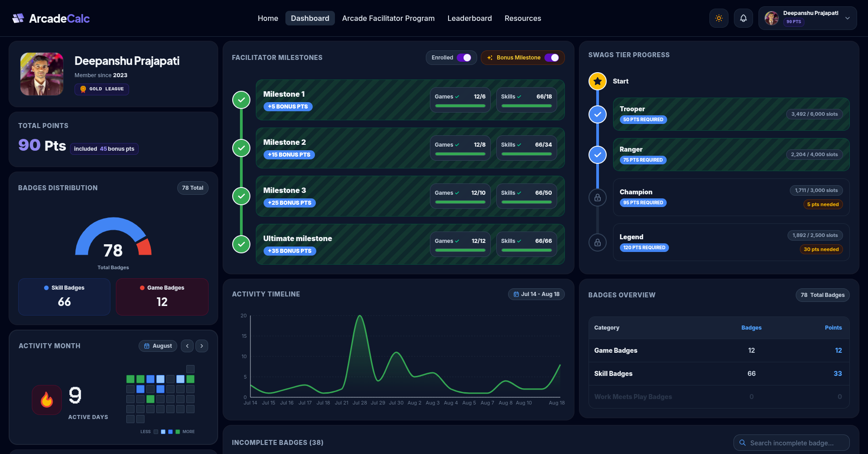Screen dimensions: 868x454
Task: Click the badges distribution gauge
Action: tap(113, 237)
